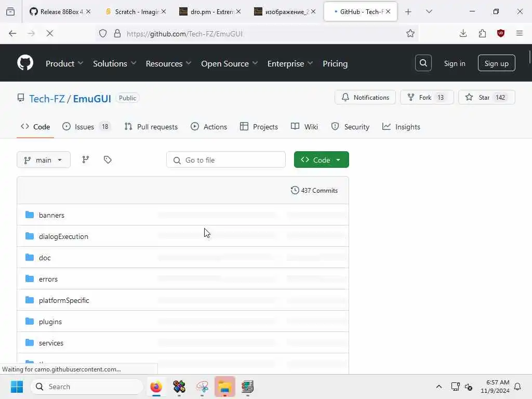This screenshot has height=399, width=532.
Task: Show hidden system tray icons
Action: [438, 387]
